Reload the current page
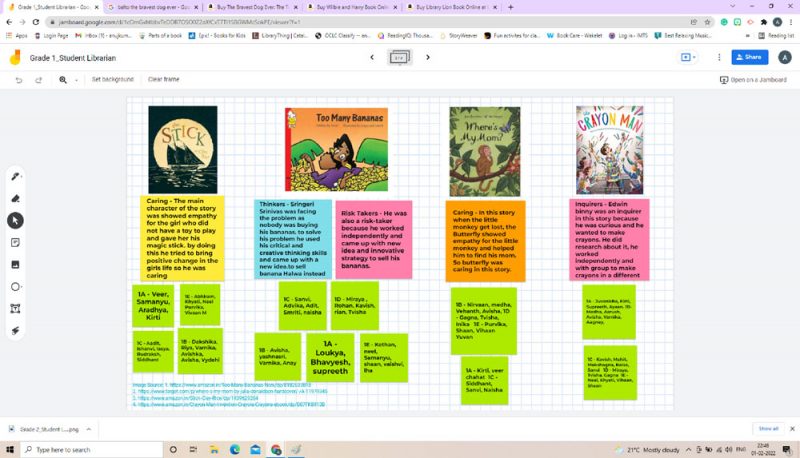 (x=36, y=22)
